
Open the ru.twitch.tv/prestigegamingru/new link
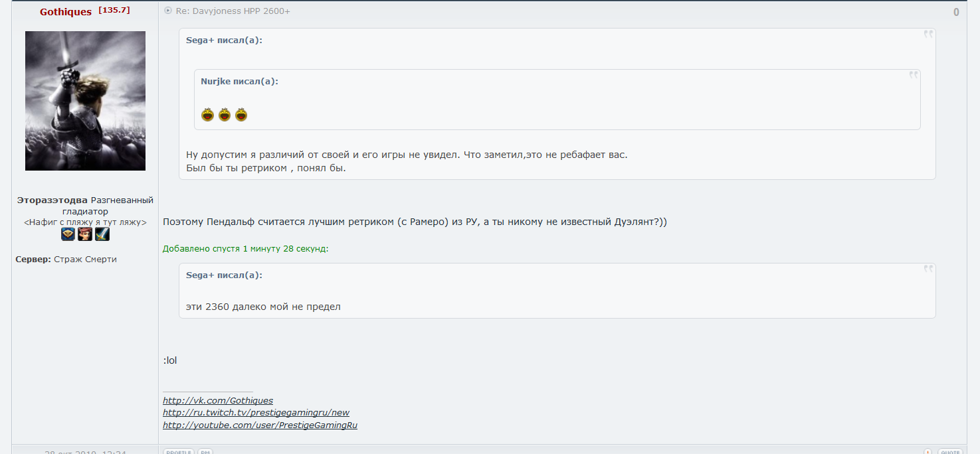click(256, 412)
